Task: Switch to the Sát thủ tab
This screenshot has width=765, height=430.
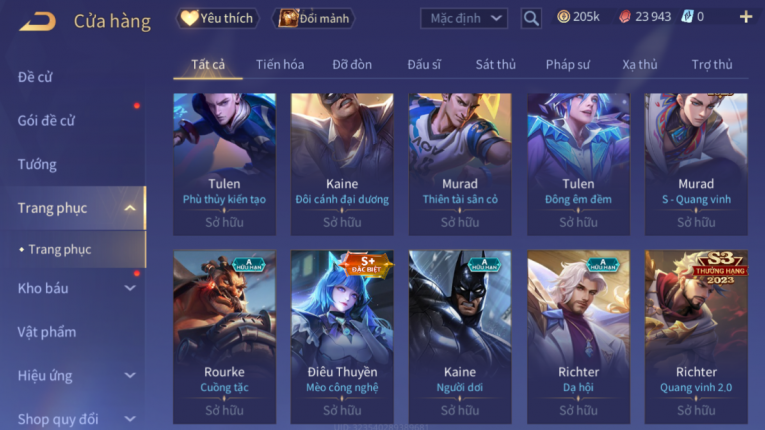Action: point(495,64)
